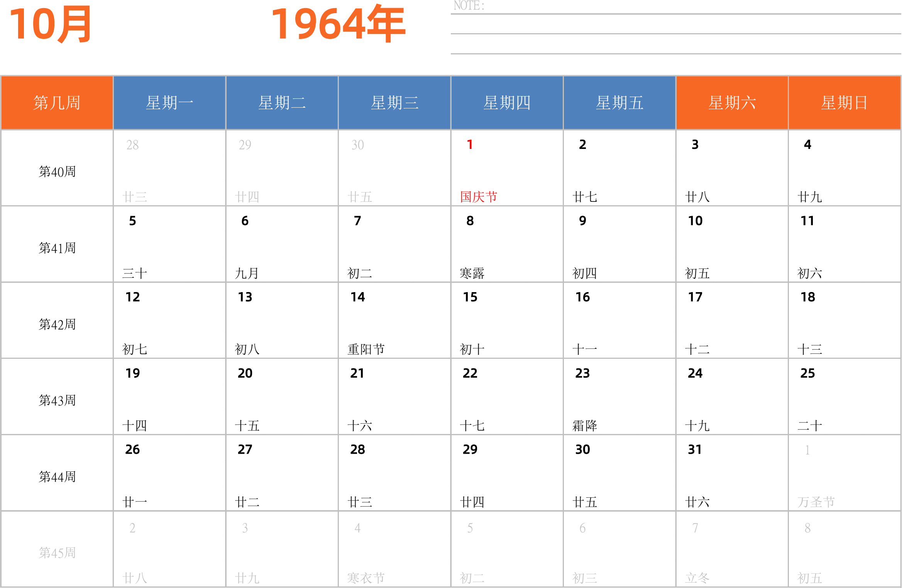Select greyed September date 29
The image size is (902, 588).
pos(245,145)
